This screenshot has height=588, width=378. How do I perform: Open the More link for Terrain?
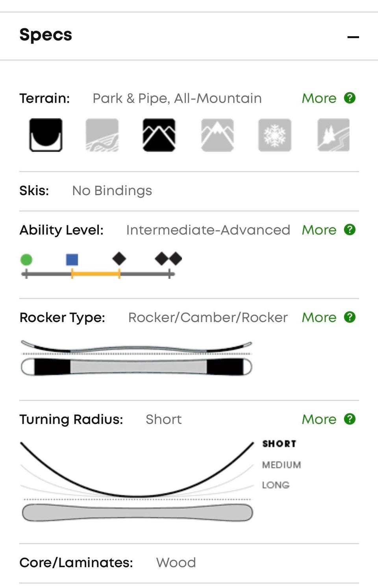coord(319,98)
